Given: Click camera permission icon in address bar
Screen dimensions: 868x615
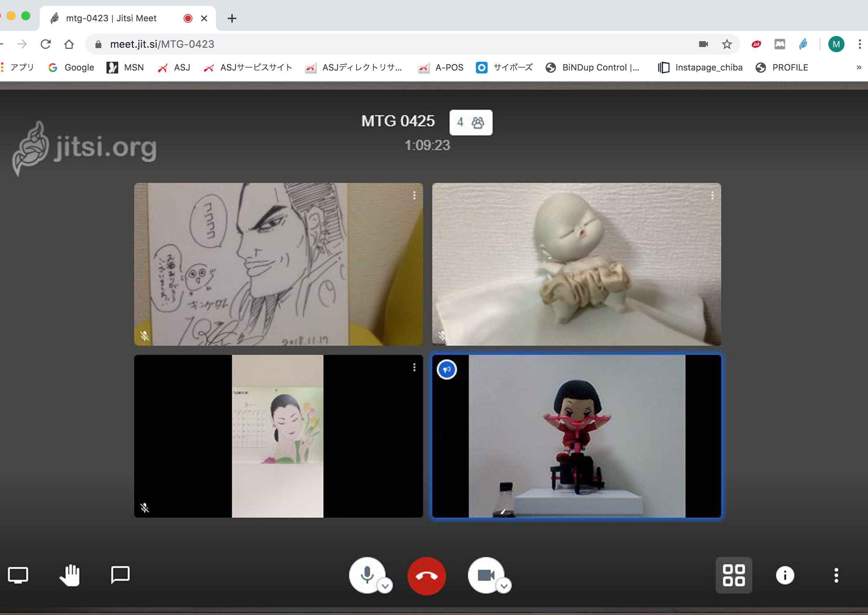Looking at the screenshot, I should click(x=704, y=44).
